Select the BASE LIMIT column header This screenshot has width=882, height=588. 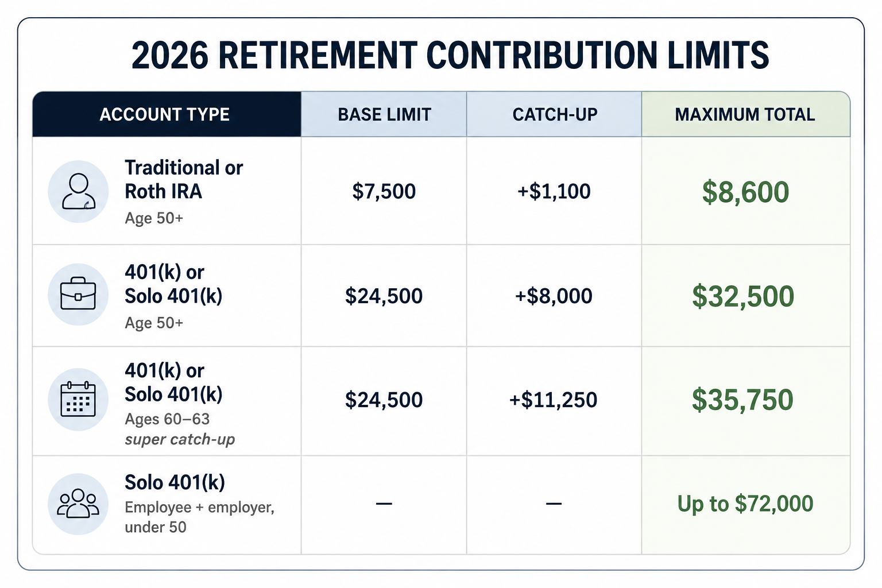point(384,114)
